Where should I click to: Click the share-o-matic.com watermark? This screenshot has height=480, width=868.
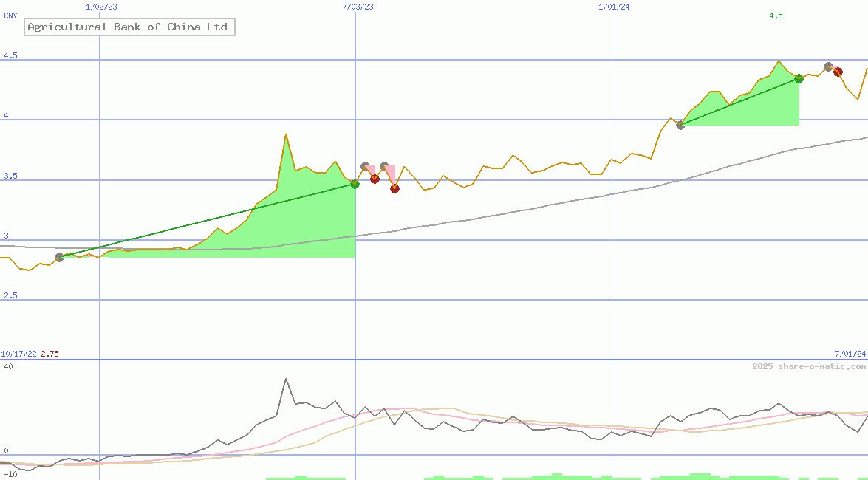809,366
